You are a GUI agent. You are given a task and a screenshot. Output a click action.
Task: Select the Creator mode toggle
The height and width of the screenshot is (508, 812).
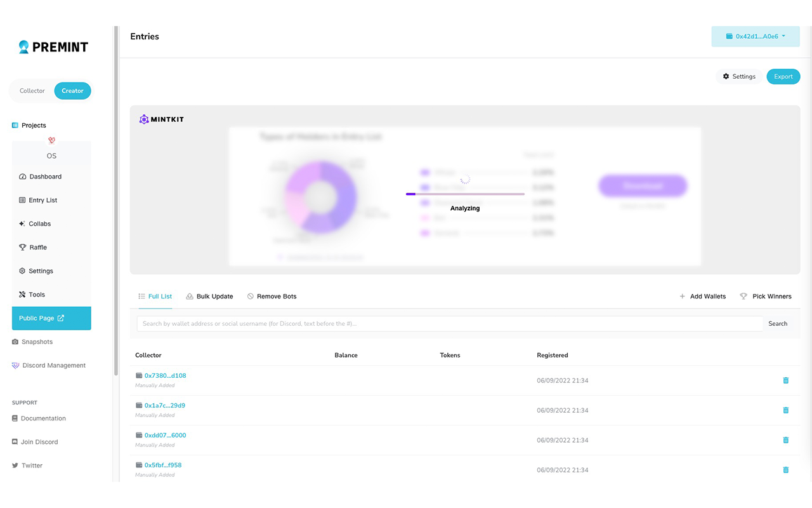pos(72,91)
